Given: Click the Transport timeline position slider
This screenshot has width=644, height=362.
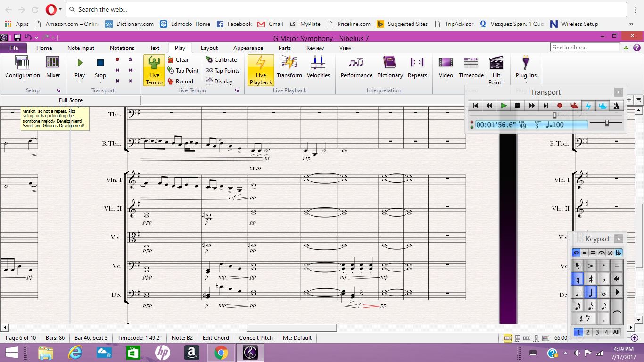Looking at the screenshot, I should pyautogui.click(x=554, y=115).
